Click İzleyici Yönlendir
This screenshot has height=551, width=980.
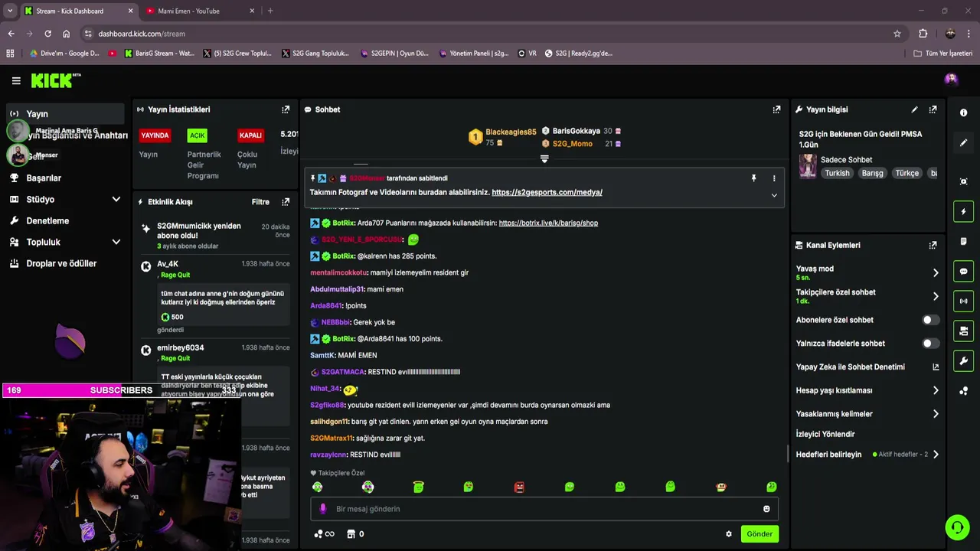click(825, 434)
